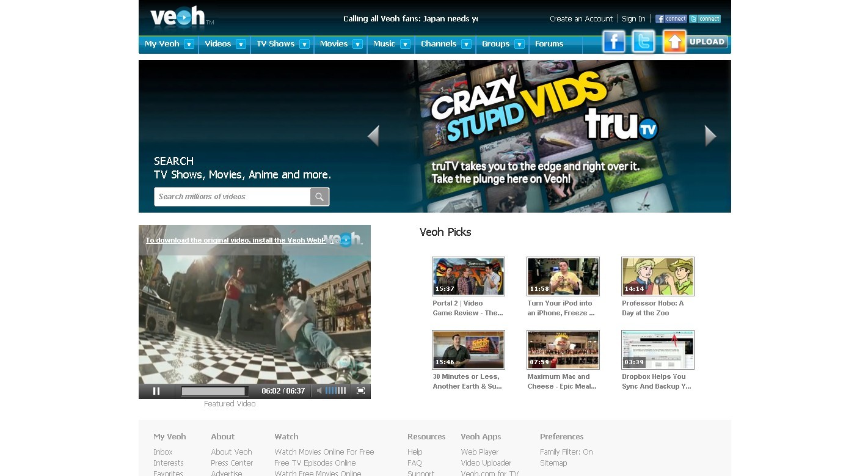This screenshot has height=476, width=868.
Task: Show the previous banner with the left arrow
Action: 373,136
